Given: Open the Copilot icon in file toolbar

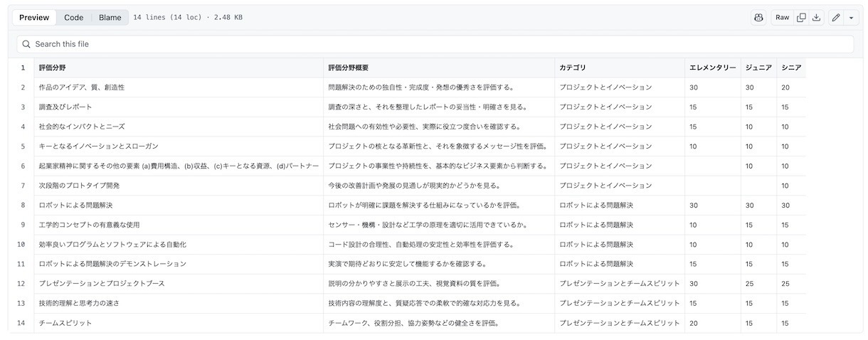Looking at the screenshot, I should pyautogui.click(x=758, y=18).
